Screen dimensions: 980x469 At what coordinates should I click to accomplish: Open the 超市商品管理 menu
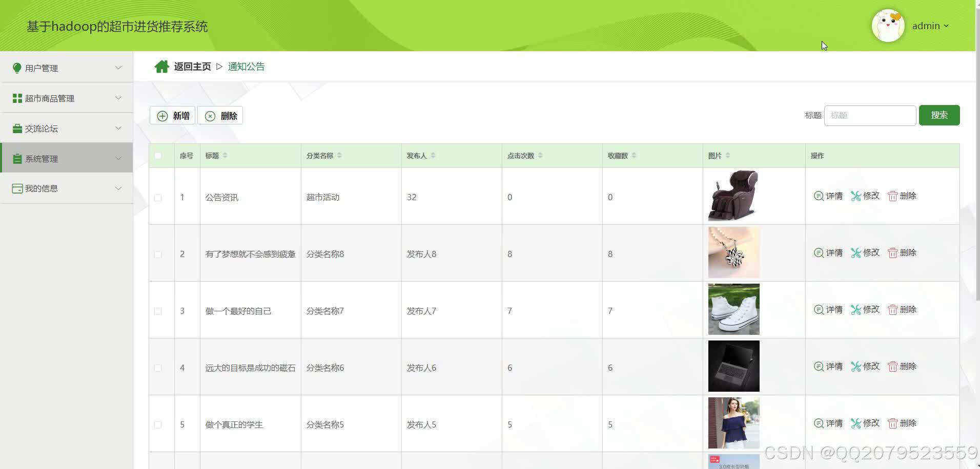pyautogui.click(x=67, y=98)
